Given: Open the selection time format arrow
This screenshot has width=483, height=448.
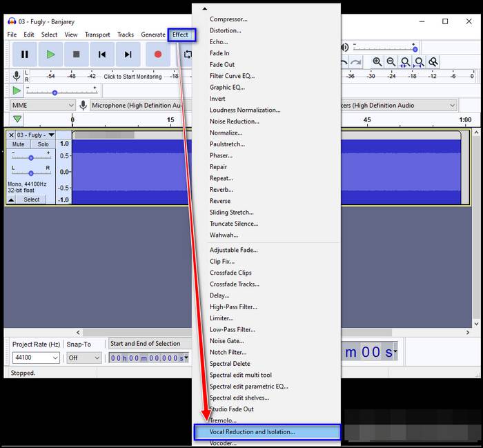Looking at the screenshot, I should point(186,358).
